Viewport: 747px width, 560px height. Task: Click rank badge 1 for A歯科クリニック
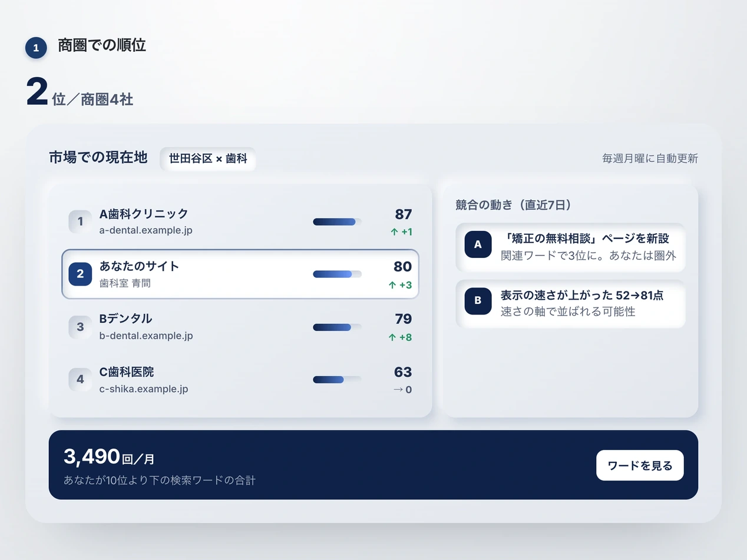point(80,221)
